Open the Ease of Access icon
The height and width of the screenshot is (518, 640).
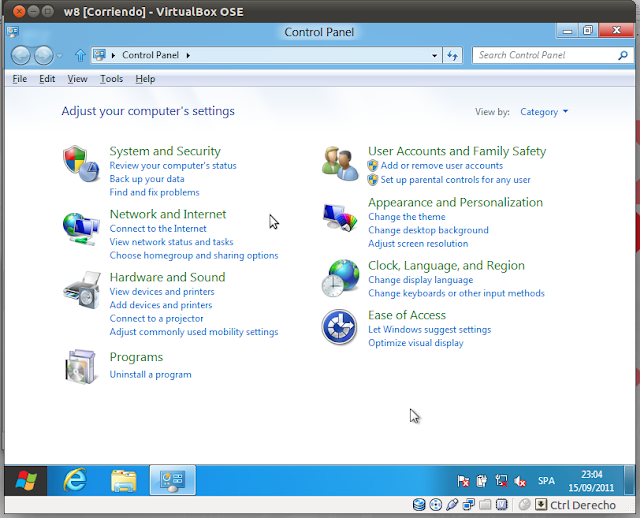[x=340, y=327]
